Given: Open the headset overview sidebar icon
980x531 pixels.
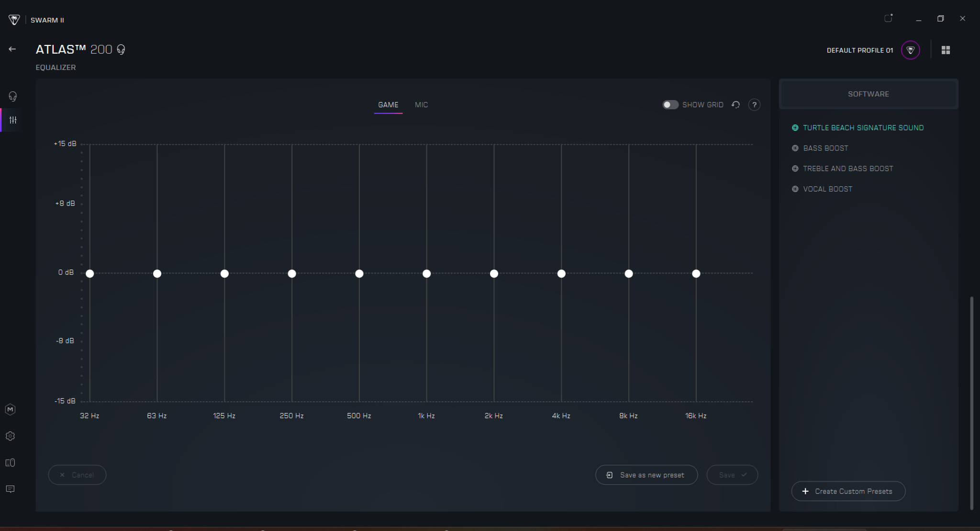Looking at the screenshot, I should [13, 96].
